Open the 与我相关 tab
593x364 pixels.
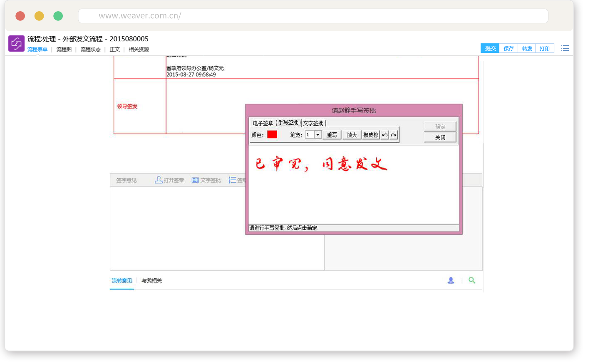coord(151,281)
